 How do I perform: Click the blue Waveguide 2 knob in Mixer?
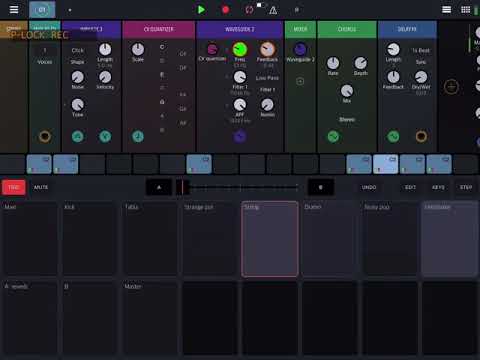click(x=300, y=49)
